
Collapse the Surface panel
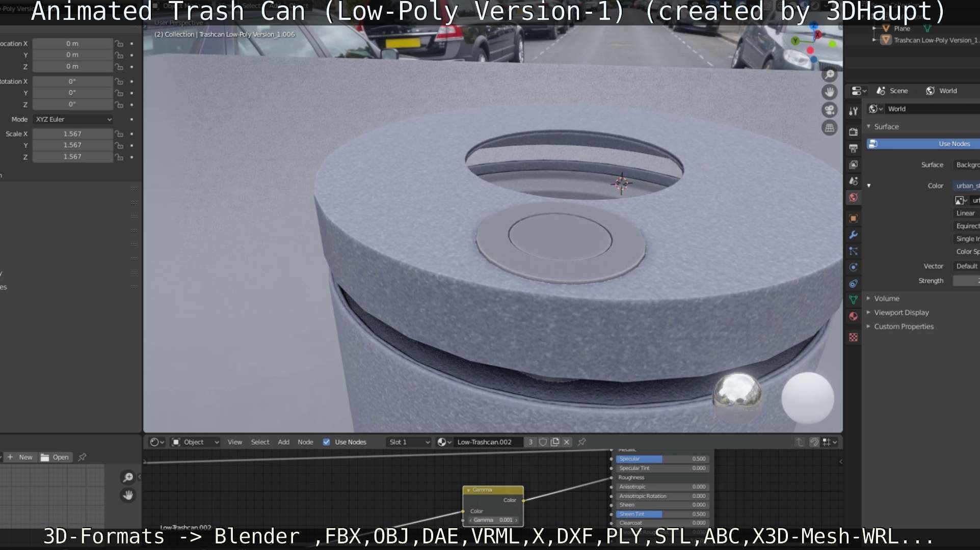[x=886, y=127]
